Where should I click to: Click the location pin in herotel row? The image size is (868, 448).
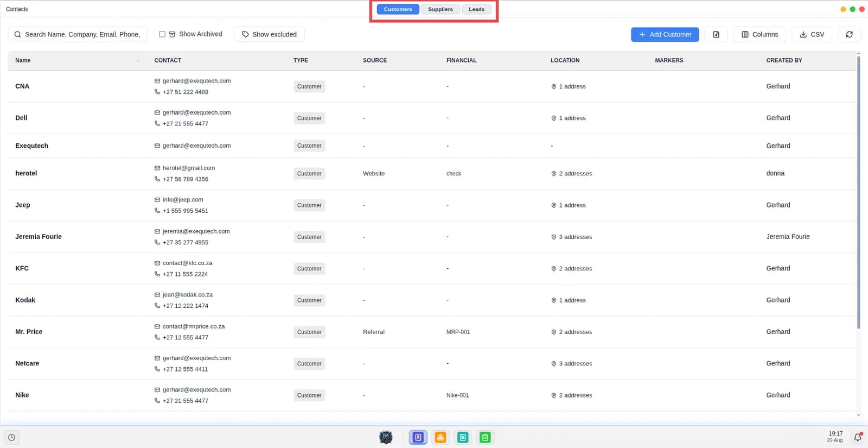[553, 174]
